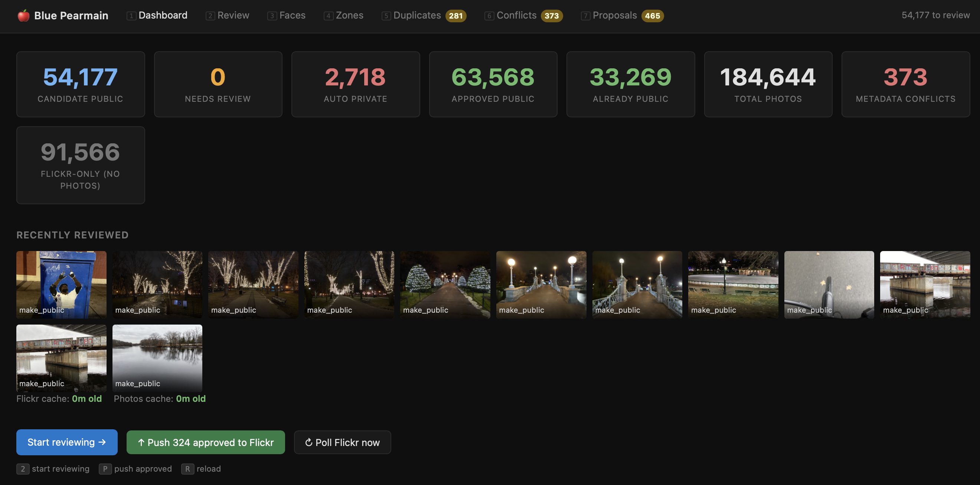
Task: Open the gray pavement close-up thumbnail
Action: (829, 284)
